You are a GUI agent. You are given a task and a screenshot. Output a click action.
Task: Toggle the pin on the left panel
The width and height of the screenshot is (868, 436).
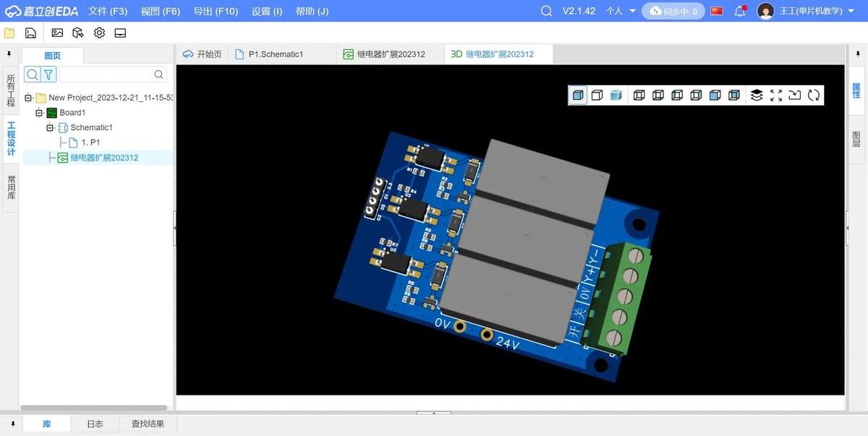coord(9,54)
